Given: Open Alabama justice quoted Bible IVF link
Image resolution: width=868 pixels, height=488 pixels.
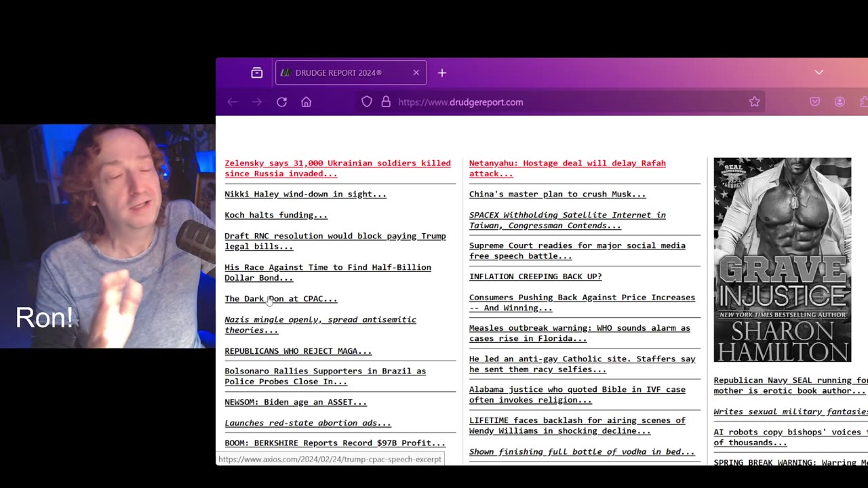Looking at the screenshot, I should pos(577,394).
